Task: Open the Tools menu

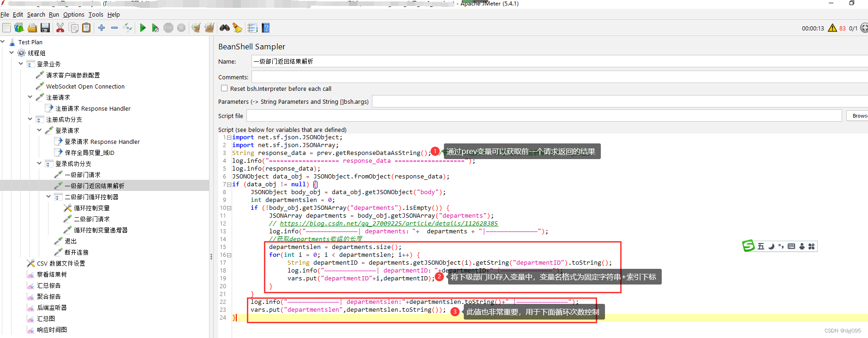Action: coord(96,14)
